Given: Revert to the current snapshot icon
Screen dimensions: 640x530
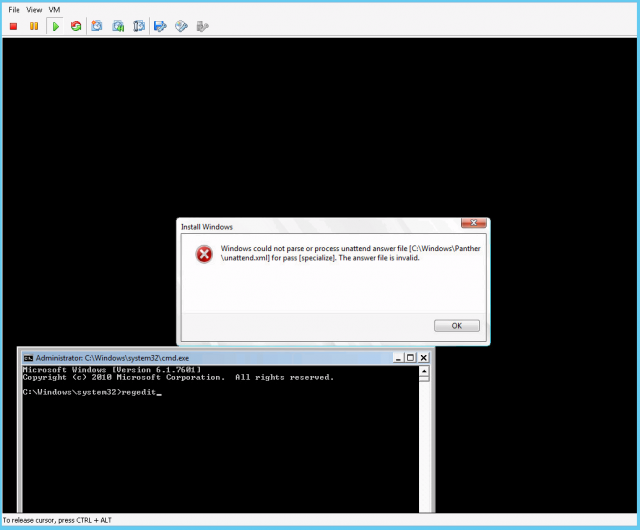Looking at the screenshot, I should pos(118,26).
